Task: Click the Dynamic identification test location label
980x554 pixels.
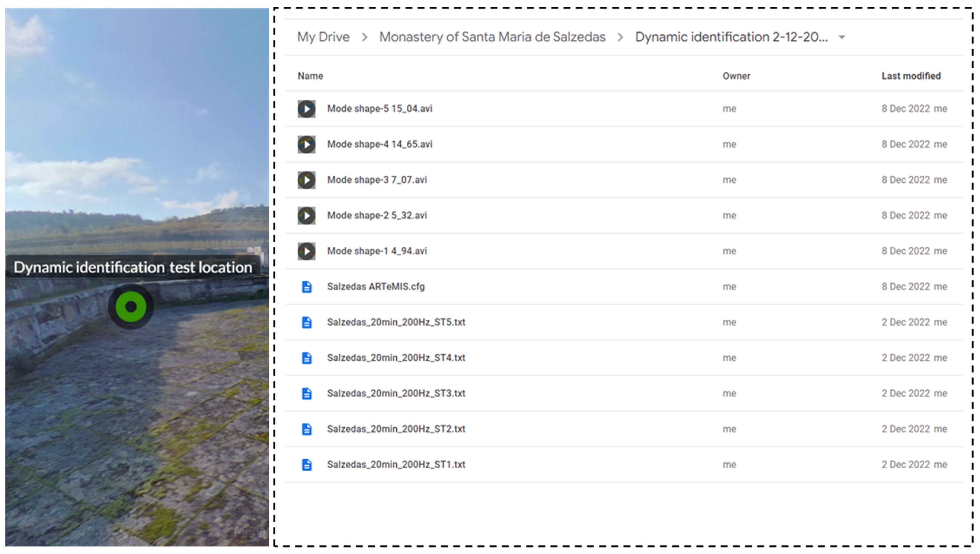Action: [x=133, y=267]
